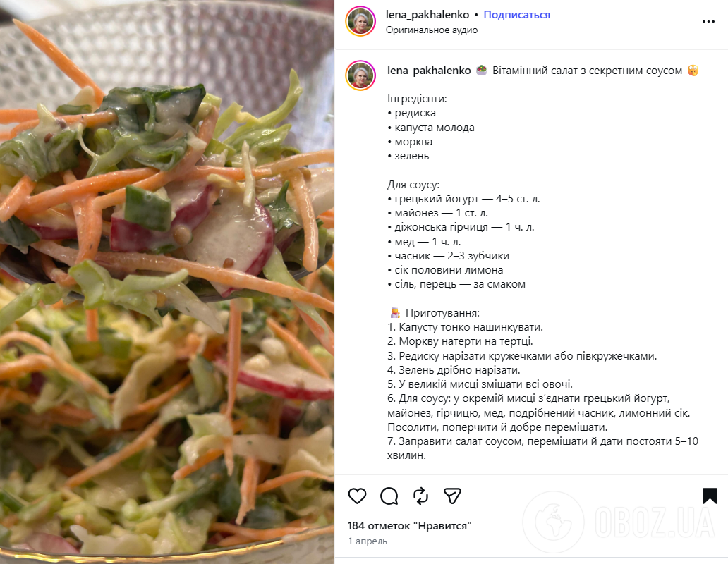View 184 отметок "Нравится" likes list

[409, 526]
